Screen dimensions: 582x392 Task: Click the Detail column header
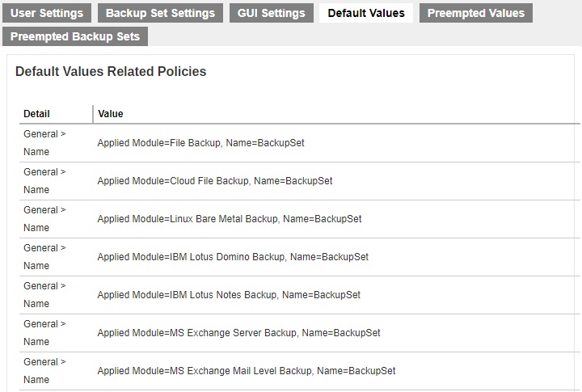click(36, 114)
